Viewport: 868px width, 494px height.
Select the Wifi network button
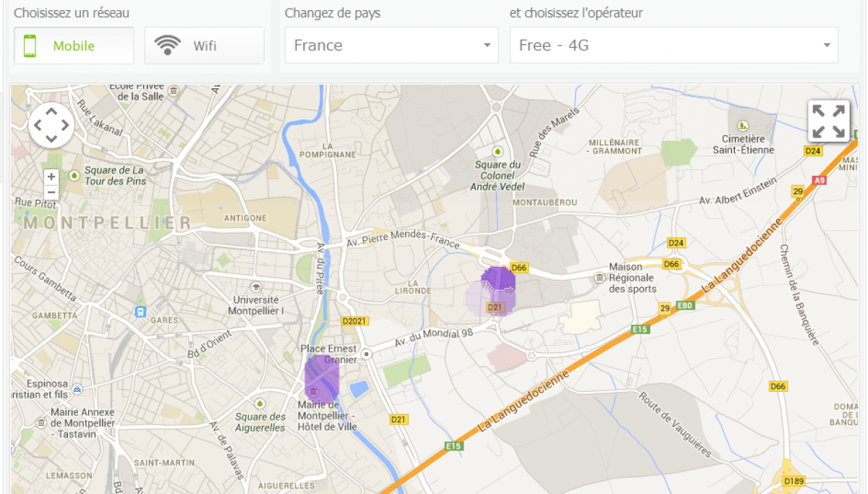click(204, 46)
